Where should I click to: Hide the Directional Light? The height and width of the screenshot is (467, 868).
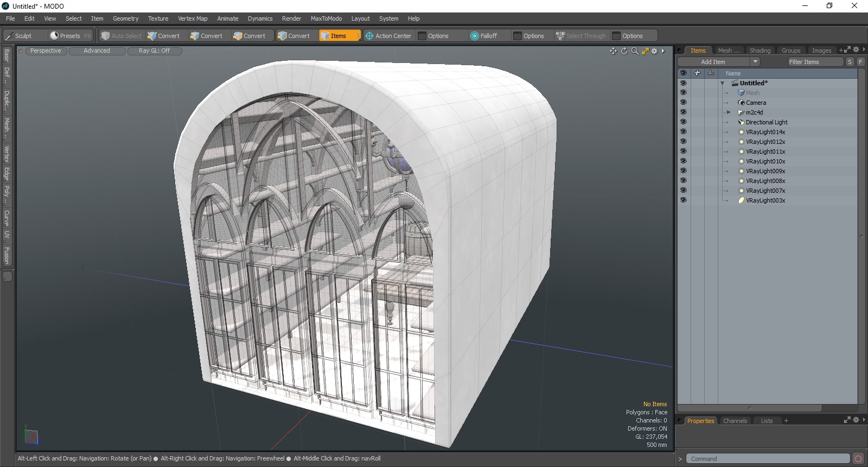pos(683,122)
